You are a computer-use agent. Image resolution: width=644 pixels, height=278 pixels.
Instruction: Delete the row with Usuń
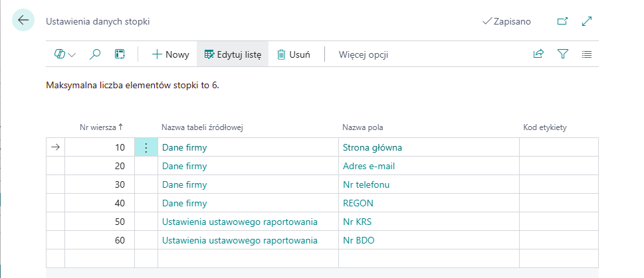[x=293, y=54]
